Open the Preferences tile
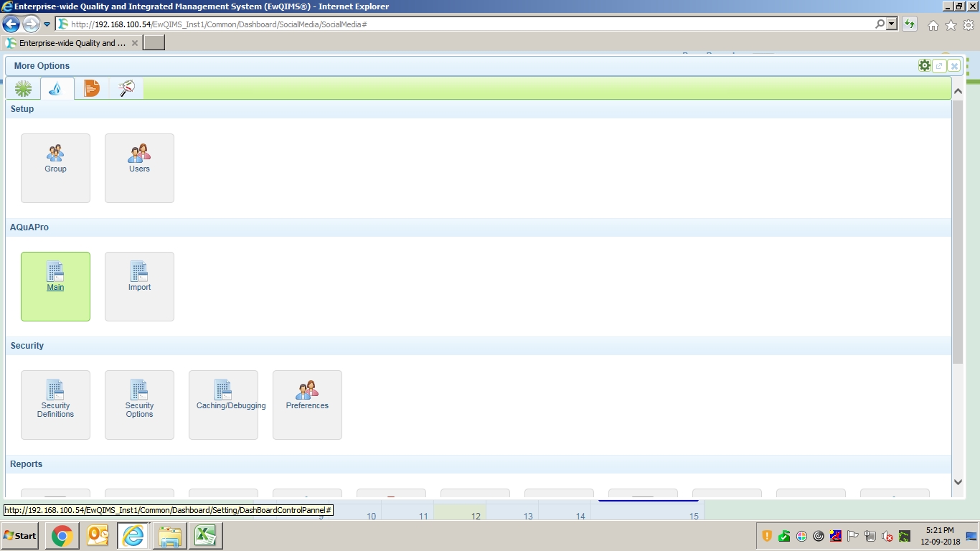The height and width of the screenshot is (551, 980). point(307,405)
